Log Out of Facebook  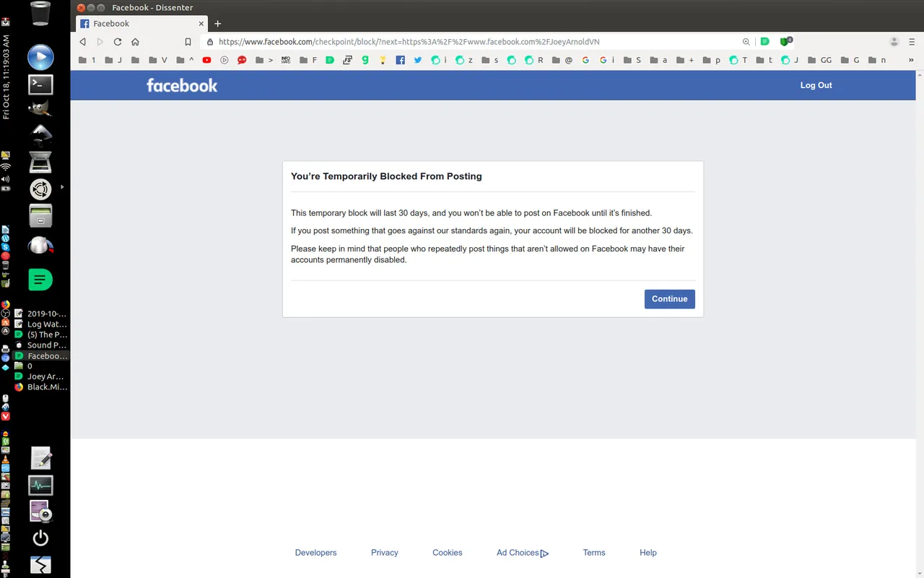coord(816,85)
